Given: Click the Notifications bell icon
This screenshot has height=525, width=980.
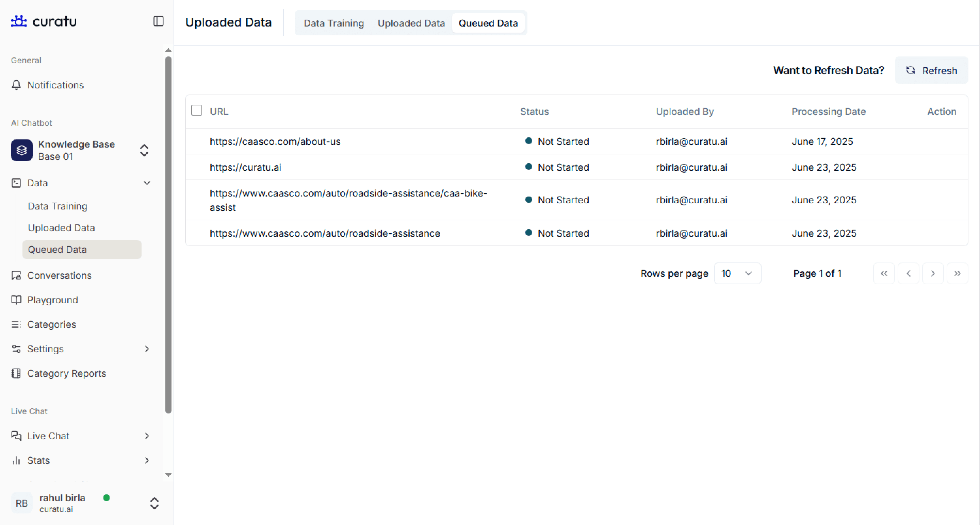Looking at the screenshot, I should coord(16,85).
